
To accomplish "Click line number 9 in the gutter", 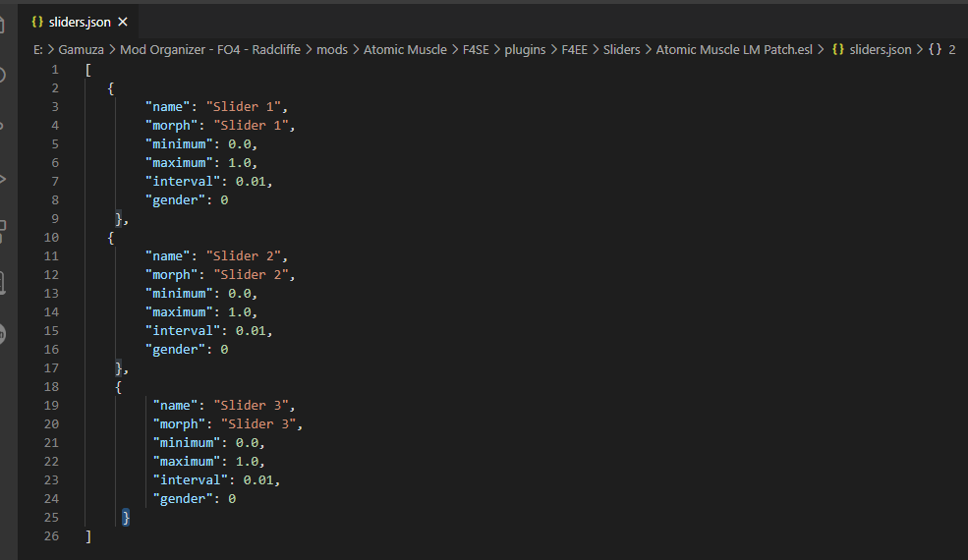I will (55, 218).
